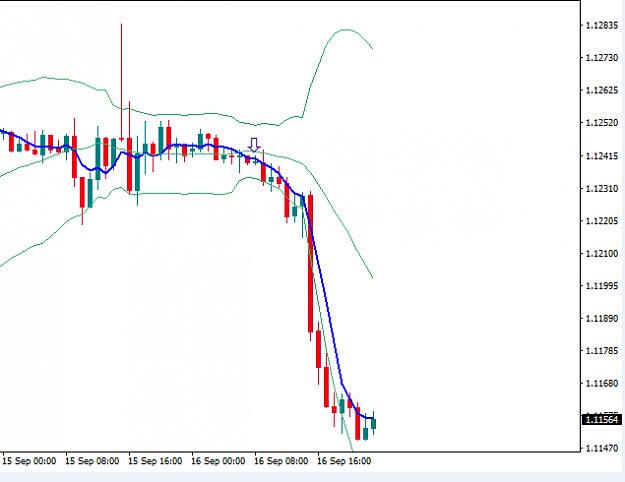Pick the 1.11680 price scale value

[601, 384]
